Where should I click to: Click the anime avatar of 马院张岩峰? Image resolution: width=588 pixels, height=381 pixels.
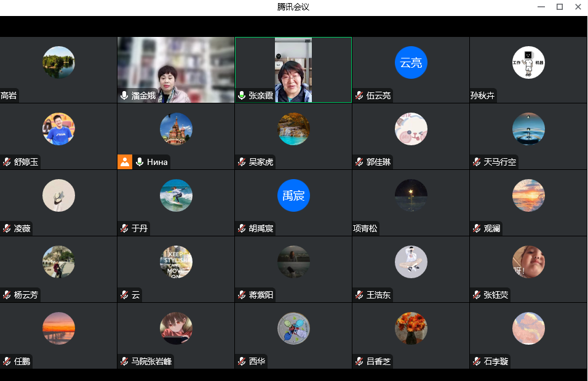click(x=176, y=329)
